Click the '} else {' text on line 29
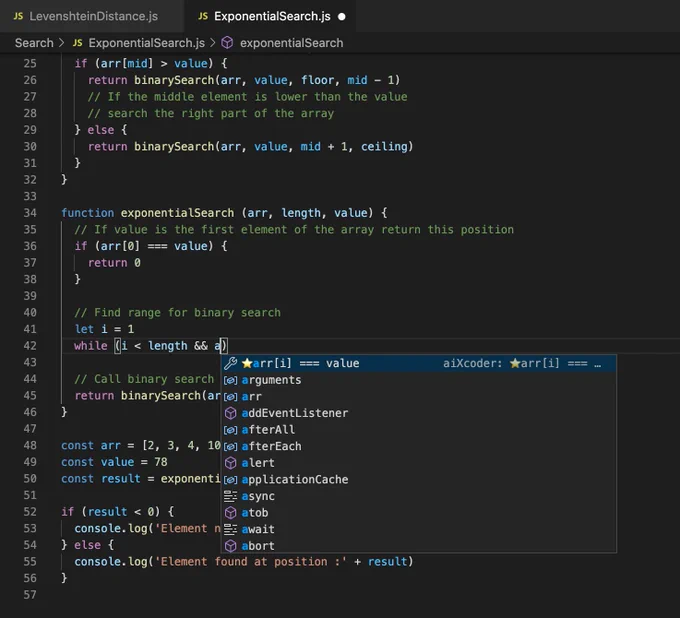 [101, 130]
